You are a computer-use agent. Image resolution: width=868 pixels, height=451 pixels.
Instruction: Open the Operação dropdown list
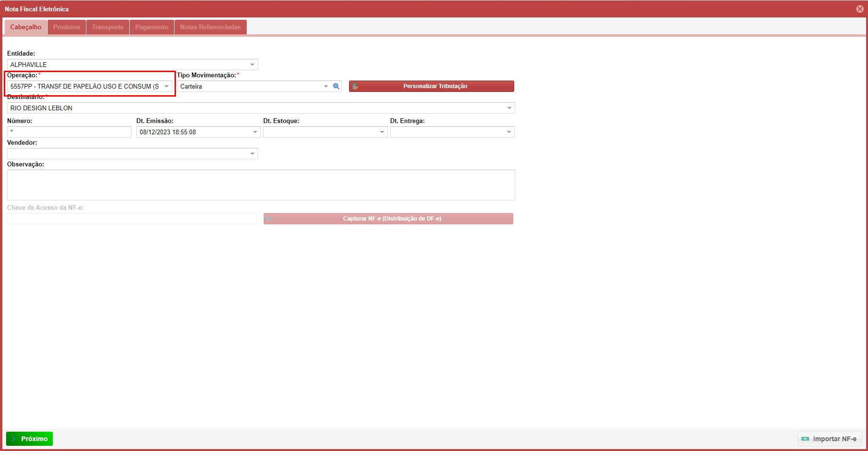(167, 86)
